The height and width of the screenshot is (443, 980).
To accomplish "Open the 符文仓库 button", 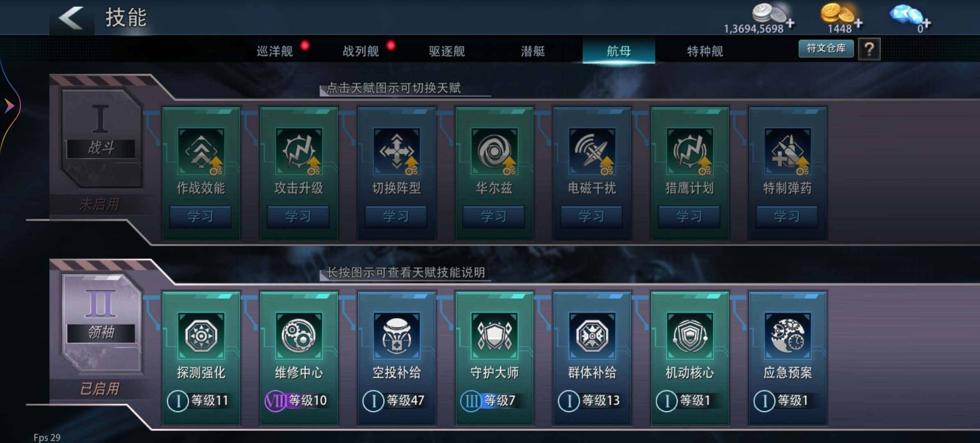I will [826, 48].
